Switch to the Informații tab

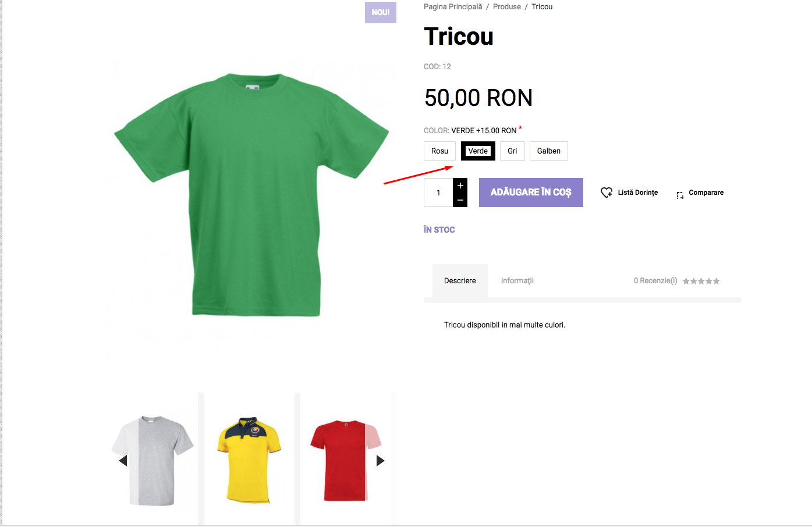pos(517,281)
